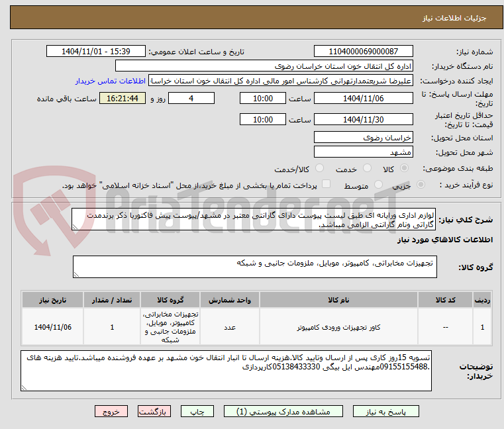504x429 pixels.
Task: Click the quantity cell in the item row
Action: tap(112, 327)
